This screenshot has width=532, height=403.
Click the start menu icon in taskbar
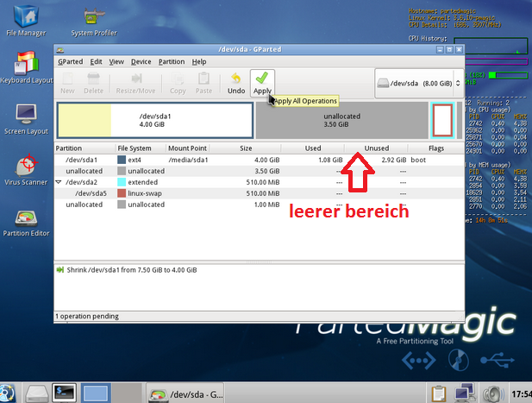(x=8, y=394)
